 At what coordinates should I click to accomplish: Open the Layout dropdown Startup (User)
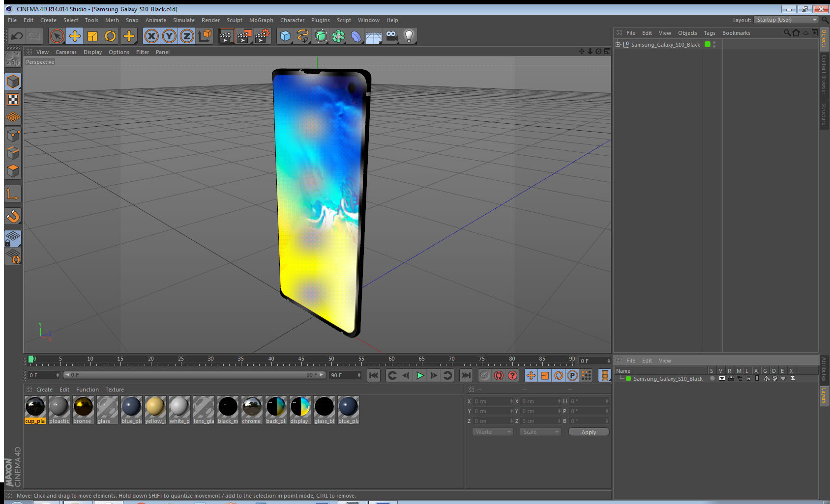(787, 20)
